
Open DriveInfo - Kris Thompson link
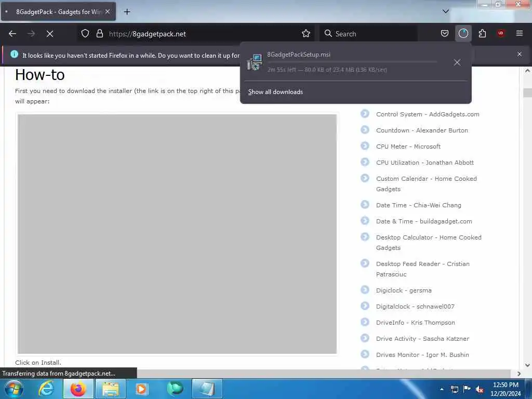tap(415, 323)
